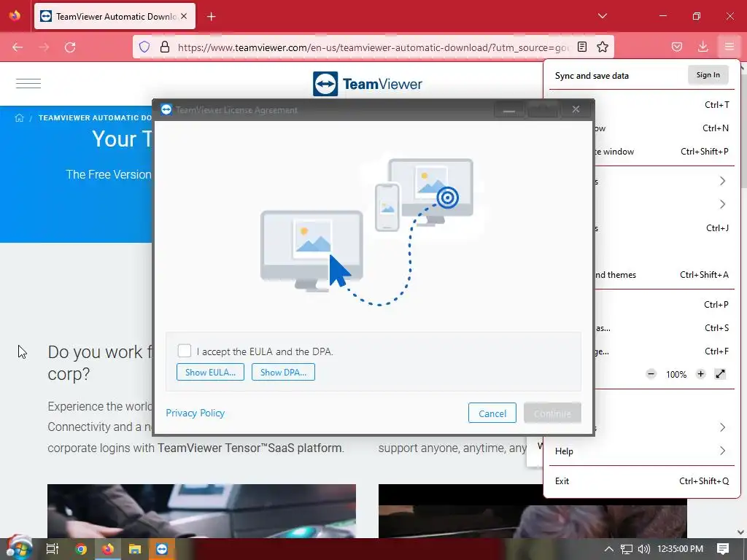This screenshot has width=747, height=560.
Task: Open Chrome from the taskbar
Action: coord(81,549)
